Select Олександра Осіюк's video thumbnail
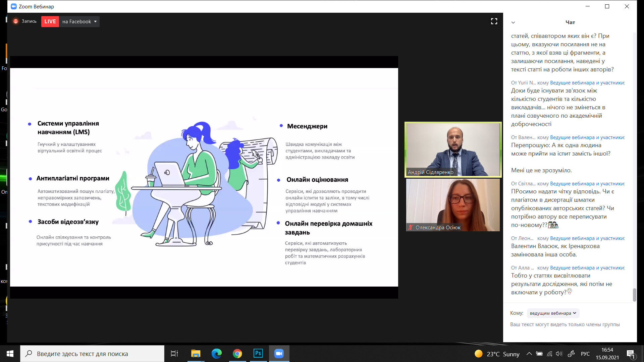Image resolution: width=644 pixels, height=362 pixels. (x=453, y=205)
